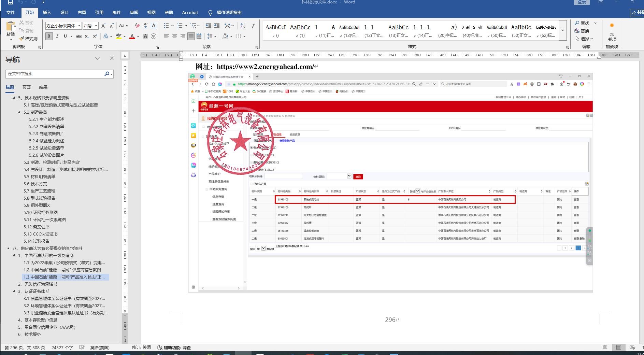This screenshot has width=644, height=355.
Task: Open the font name dropdown
Action: click(79, 26)
